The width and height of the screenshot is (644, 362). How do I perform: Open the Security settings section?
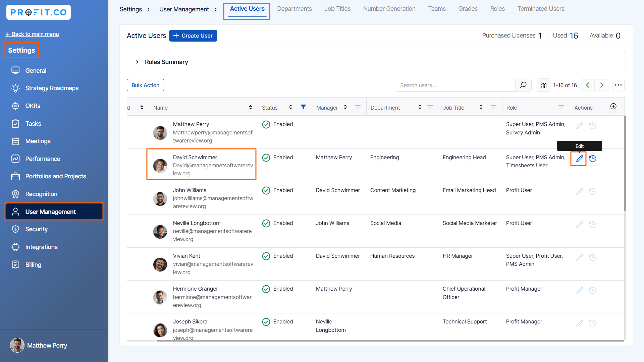point(36,229)
